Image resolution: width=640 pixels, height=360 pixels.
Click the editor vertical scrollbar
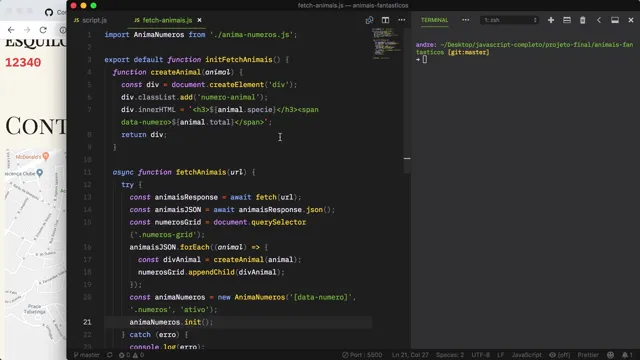click(407, 101)
